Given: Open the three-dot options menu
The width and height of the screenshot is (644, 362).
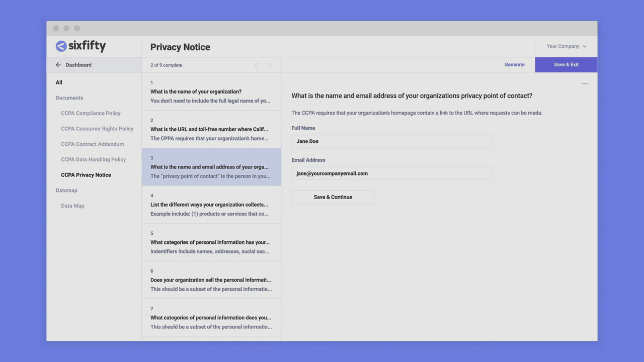Looking at the screenshot, I should 585,84.
